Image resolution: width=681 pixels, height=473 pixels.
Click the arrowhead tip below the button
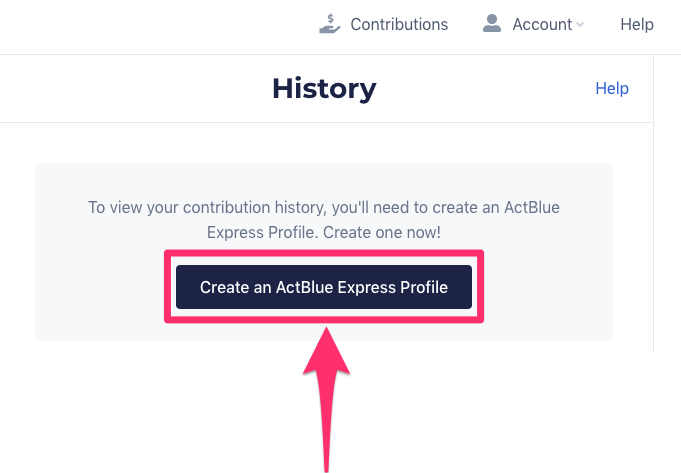click(x=324, y=328)
